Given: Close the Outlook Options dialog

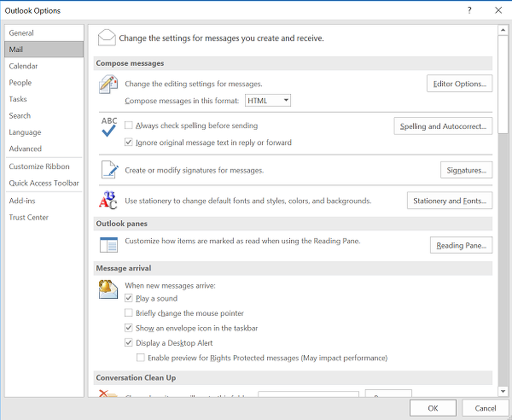Looking at the screenshot, I should (x=498, y=10).
